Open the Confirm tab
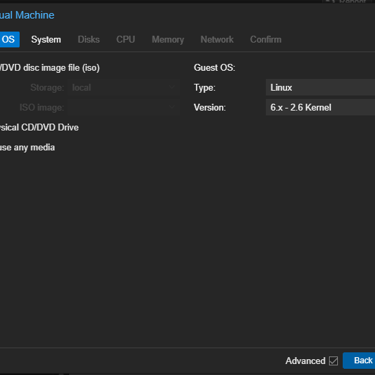375x375 pixels. (266, 39)
